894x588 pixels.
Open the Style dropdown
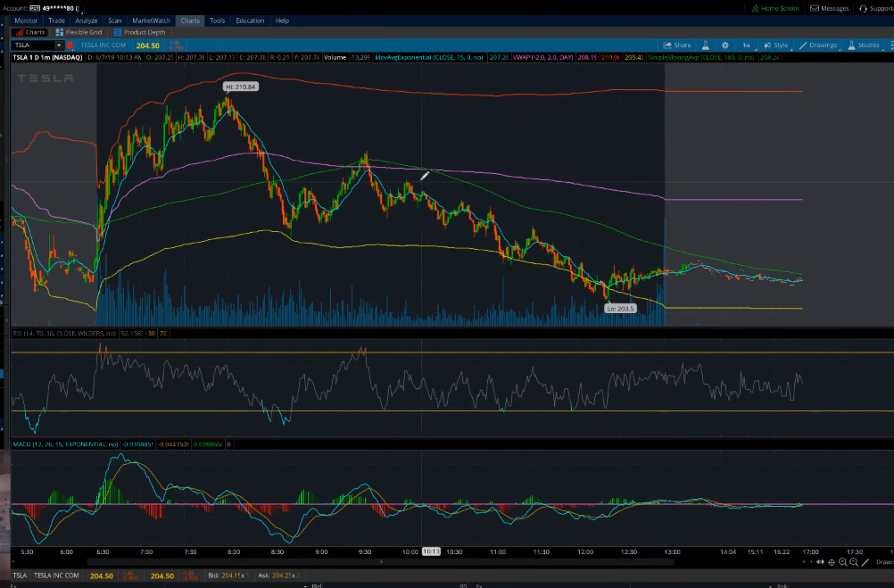click(x=776, y=45)
